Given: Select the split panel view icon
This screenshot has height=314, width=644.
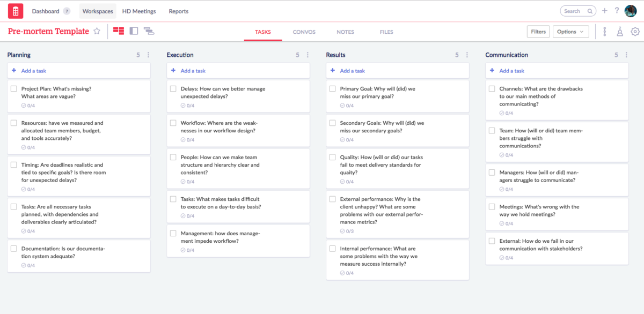Looking at the screenshot, I should coord(134,31).
